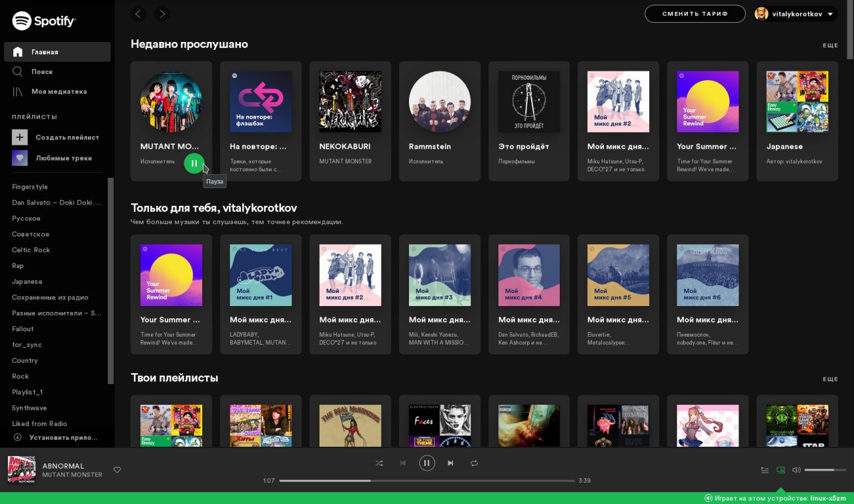Open the play queue
This screenshot has width=854, height=504.
click(765, 470)
